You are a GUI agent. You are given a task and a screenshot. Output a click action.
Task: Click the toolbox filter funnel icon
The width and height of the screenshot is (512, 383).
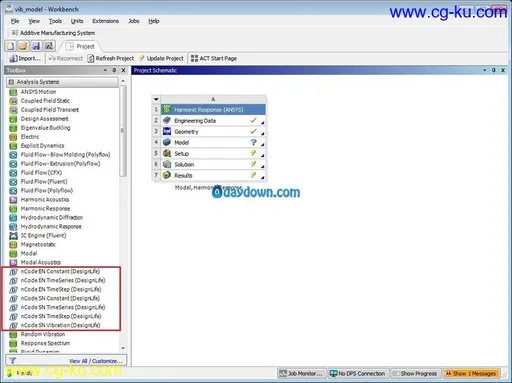(x=13, y=361)
